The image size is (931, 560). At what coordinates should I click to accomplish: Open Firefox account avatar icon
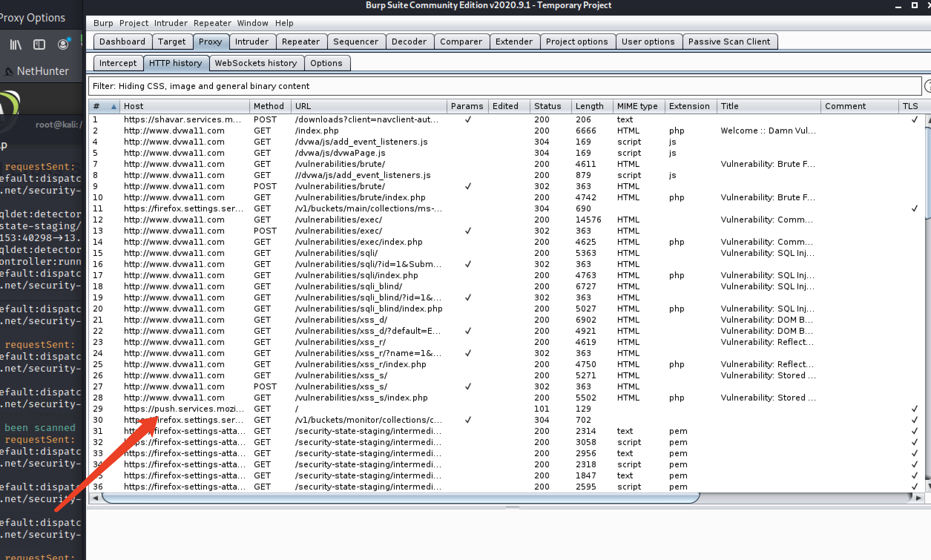pyautogui.click(x=63, y=45)
